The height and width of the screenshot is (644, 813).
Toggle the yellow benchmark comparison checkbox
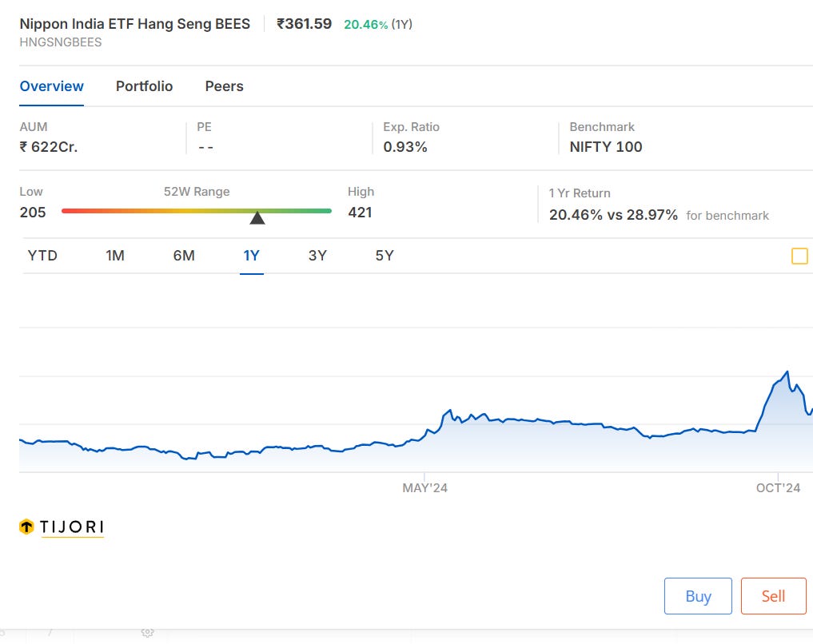(x=799, y=256)
